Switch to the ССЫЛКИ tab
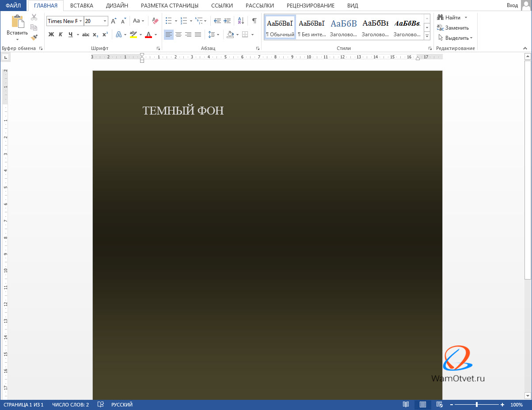Screen dimensions: 532x410 coord(222,6)
